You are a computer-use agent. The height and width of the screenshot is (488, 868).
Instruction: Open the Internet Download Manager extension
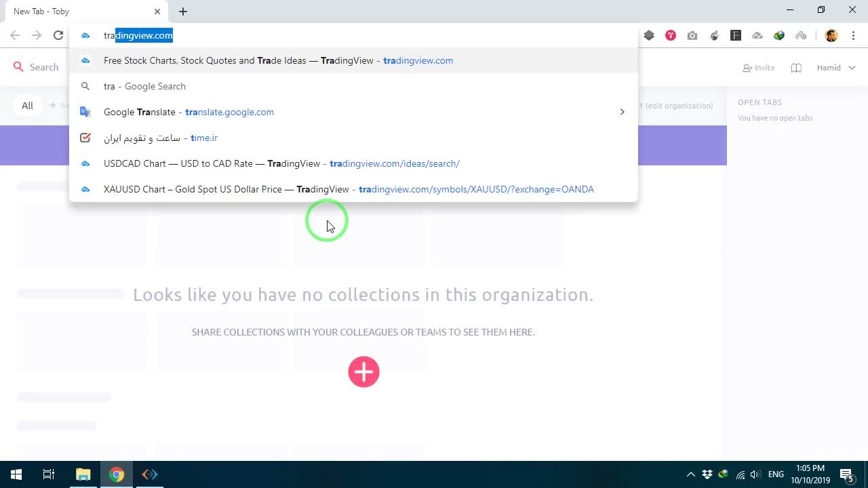tap(779, 35)
